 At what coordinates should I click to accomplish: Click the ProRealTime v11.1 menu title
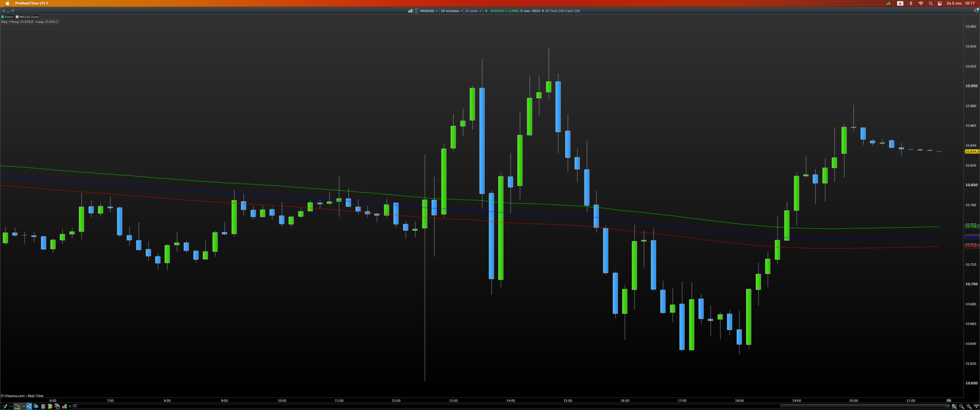tap(32, 3)
